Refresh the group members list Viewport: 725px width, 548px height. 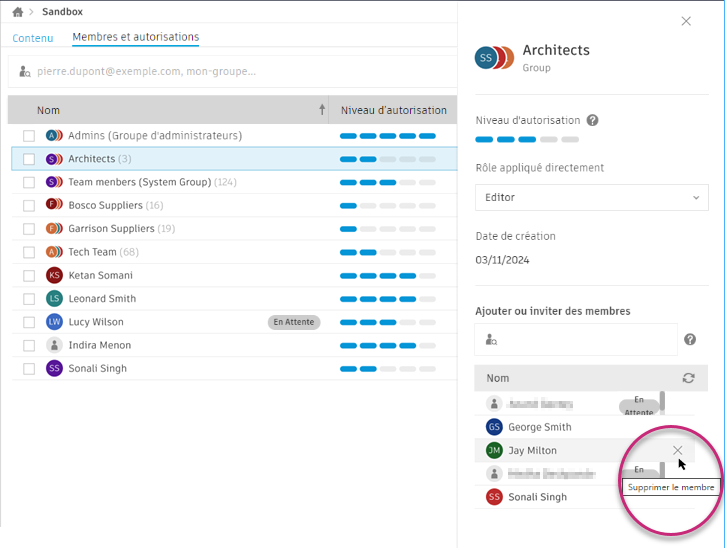pos(688,378)
